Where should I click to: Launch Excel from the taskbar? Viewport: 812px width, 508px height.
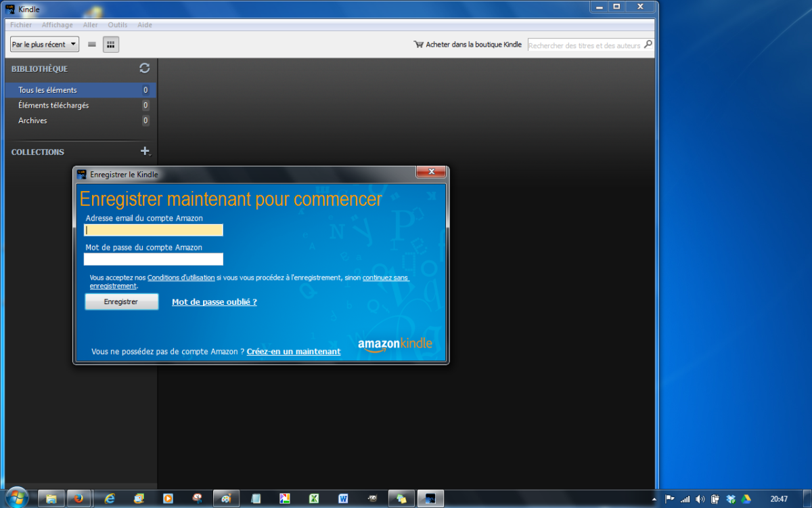pyautogui.click(x=314, y=499)
